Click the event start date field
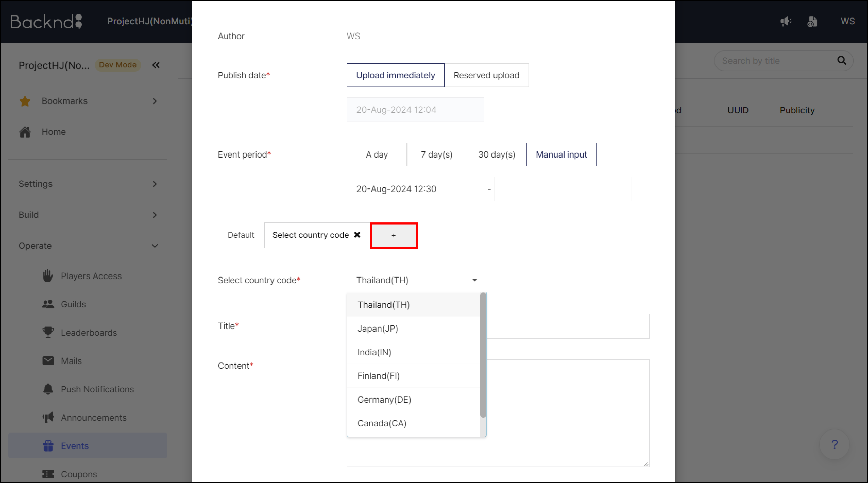The height and width of the screenshot is (483, 868). 415,189
